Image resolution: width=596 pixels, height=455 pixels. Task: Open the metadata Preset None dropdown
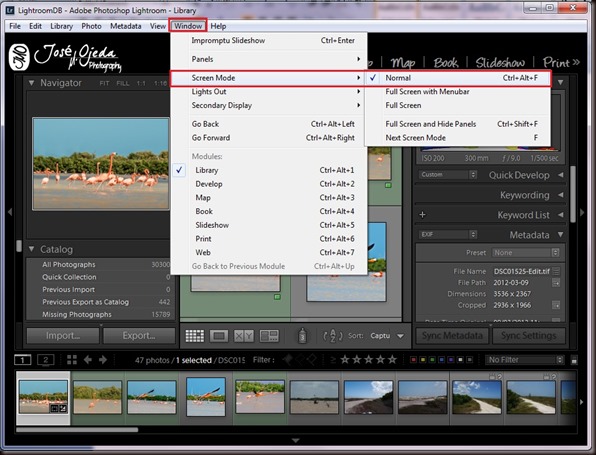(526, 253)
